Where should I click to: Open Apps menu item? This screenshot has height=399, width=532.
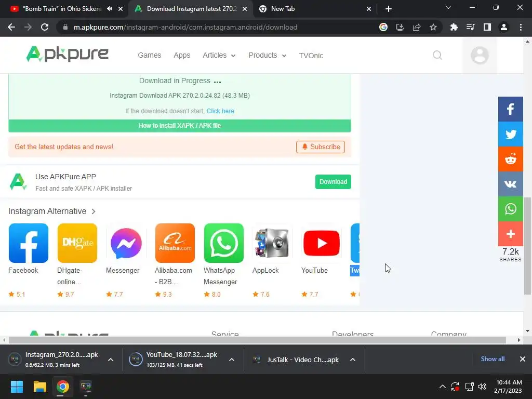[182, 55]
